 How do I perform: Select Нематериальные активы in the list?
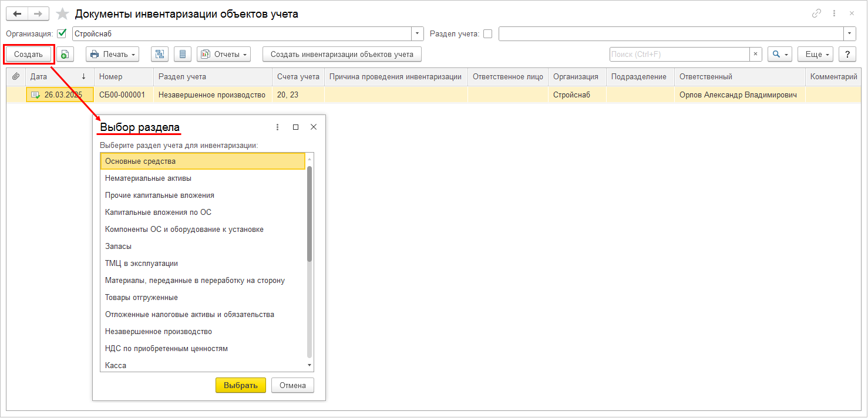click(203, 178)
